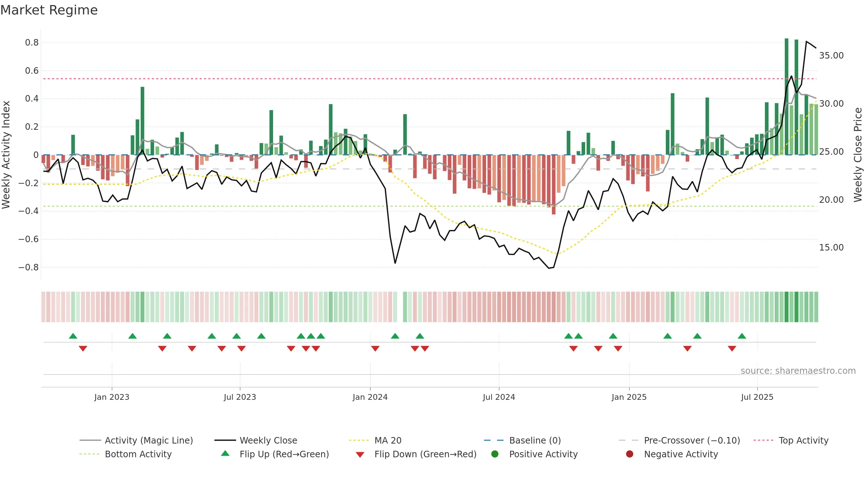Click the last red flip-down marker before Jul 2025
Screen dimensions: 868x488
(732, 348)
